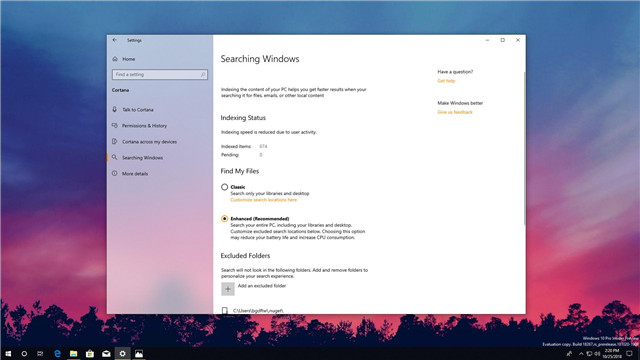The image size is (640, 360).
Task: Maximize the Settings window
Action: pos(502,40)
